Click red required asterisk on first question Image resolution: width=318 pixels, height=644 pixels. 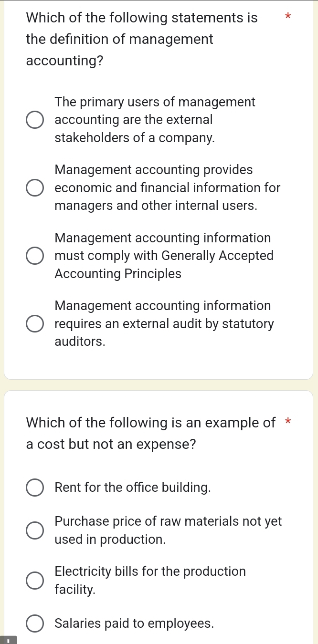(x=287, y=18)
